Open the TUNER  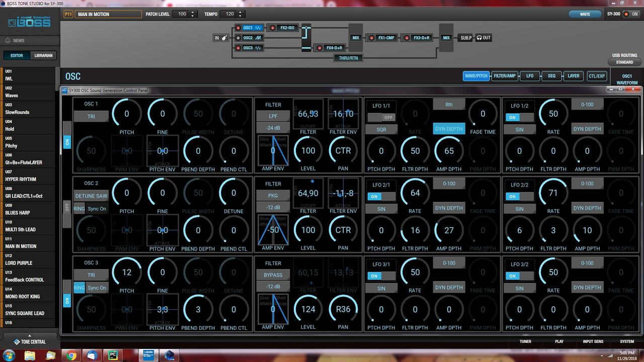(x=525, y=341)
